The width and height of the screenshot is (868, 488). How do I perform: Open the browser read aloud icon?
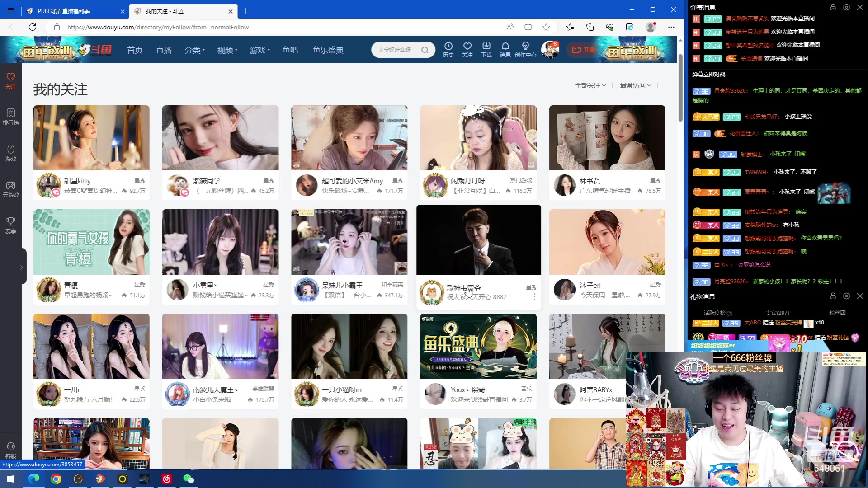(510, 27)
